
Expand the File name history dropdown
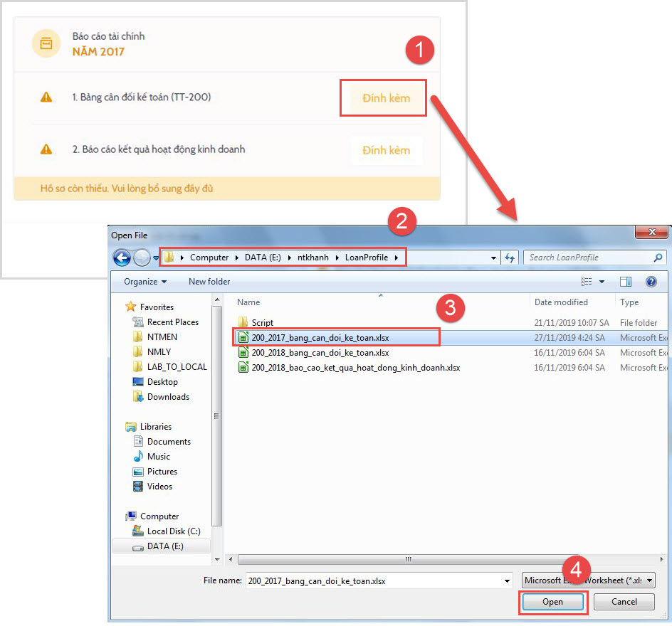pos(506,580)
